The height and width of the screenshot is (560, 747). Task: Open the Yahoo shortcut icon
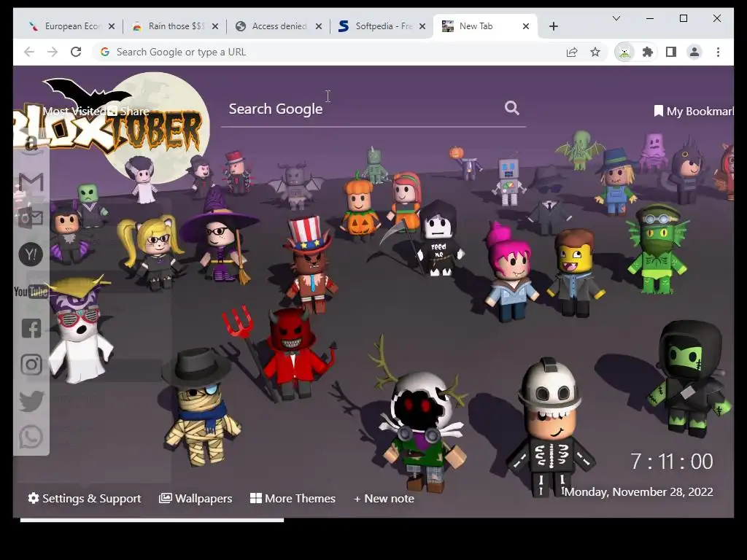point(31,254)
